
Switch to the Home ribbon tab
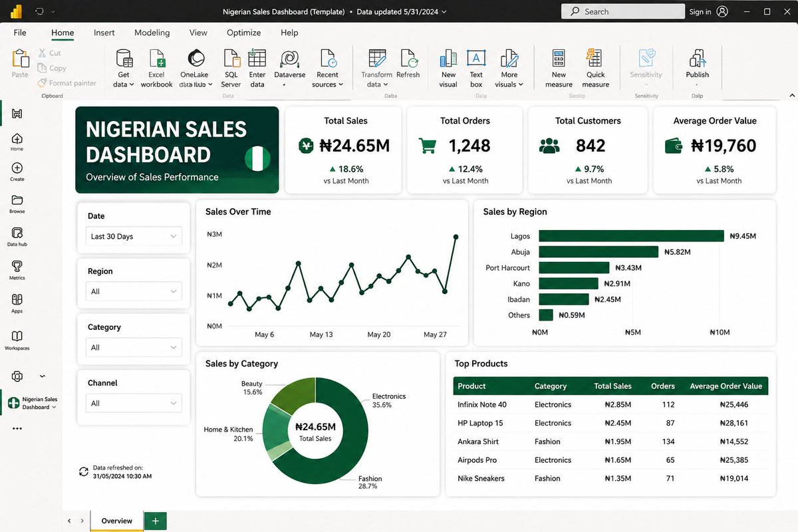pyautogui.click(x=63, y=33)
